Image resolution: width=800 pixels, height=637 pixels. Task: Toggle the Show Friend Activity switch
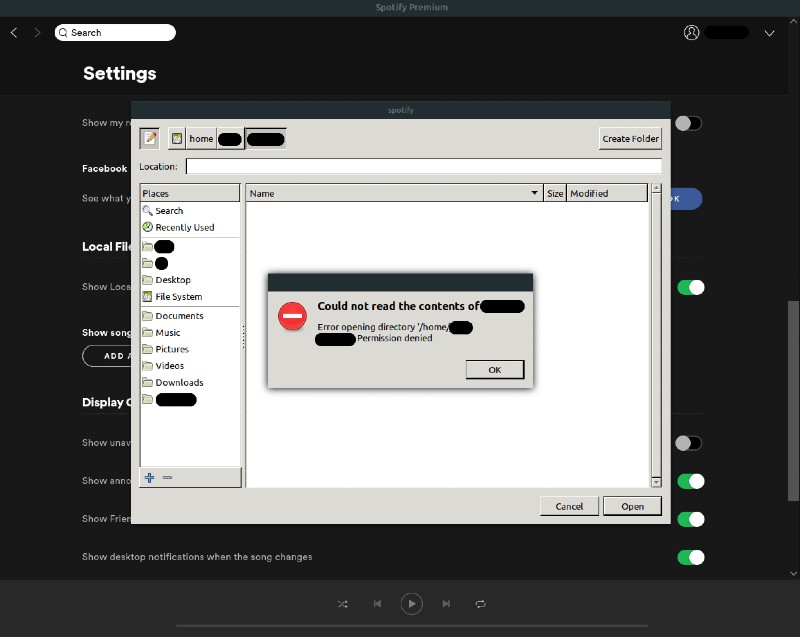[x=691, y=519]
